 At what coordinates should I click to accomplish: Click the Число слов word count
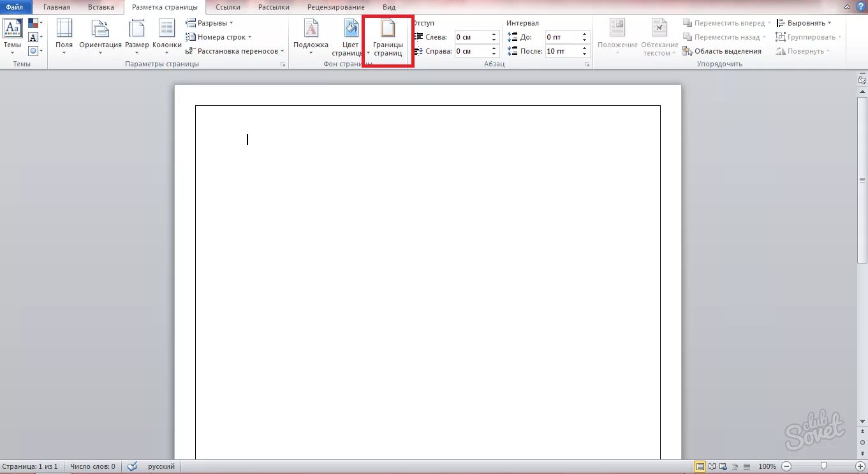(92, 466)
